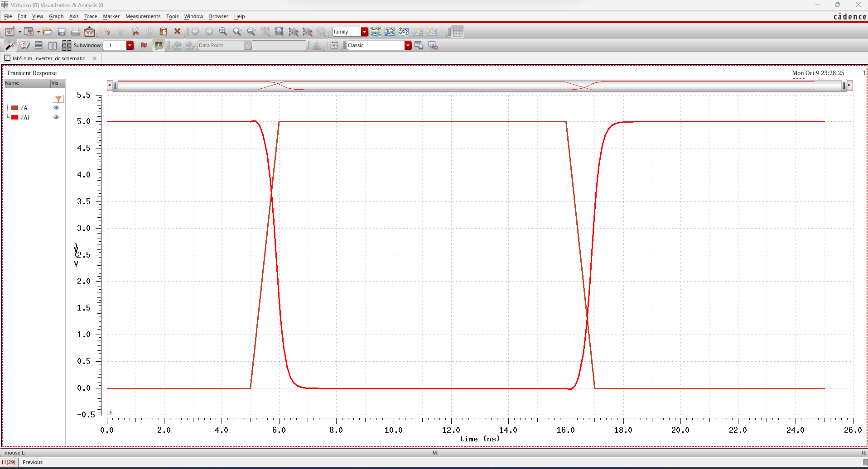This screenshot has width=868, height=469.
Task: Zoom in on graph
Action: click(x=237, y=32)
